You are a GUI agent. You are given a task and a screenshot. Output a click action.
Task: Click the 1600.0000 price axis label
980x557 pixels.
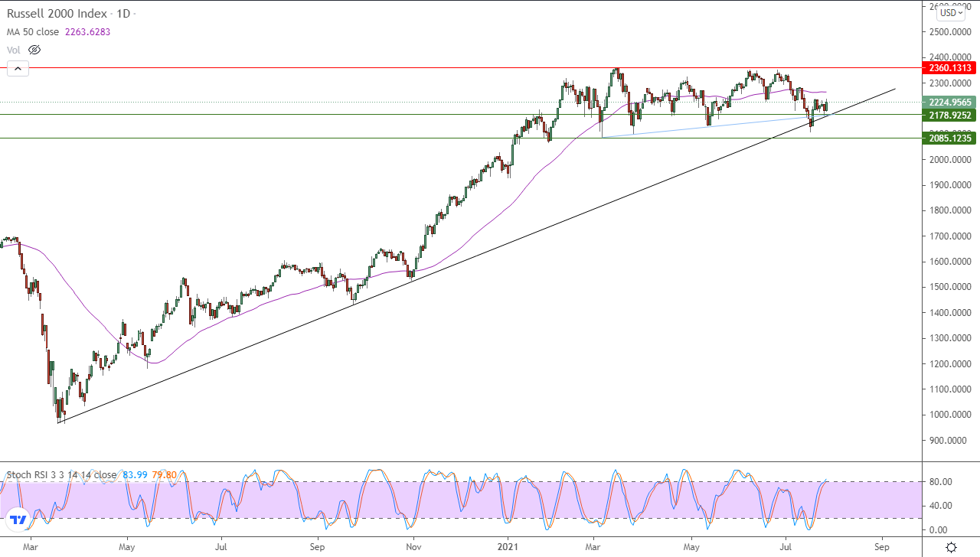click(x=950, y=262)
